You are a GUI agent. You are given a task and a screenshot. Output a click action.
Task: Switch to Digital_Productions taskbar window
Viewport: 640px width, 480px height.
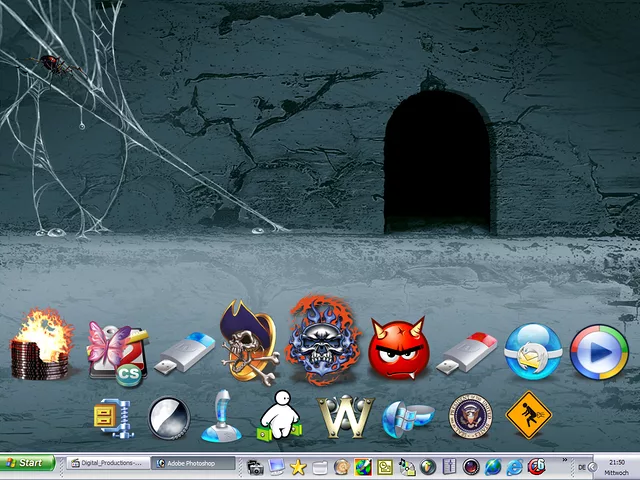coord(108,464)
